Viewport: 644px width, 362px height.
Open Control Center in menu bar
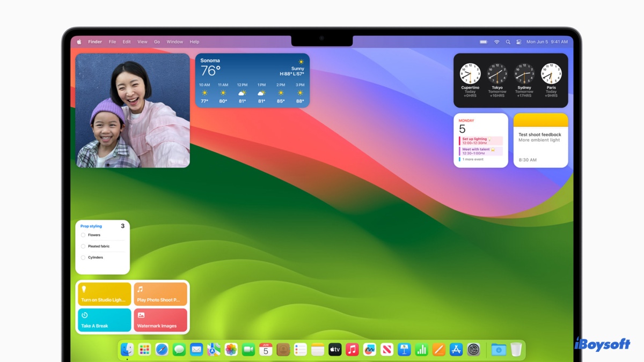[x=518, y=42]
